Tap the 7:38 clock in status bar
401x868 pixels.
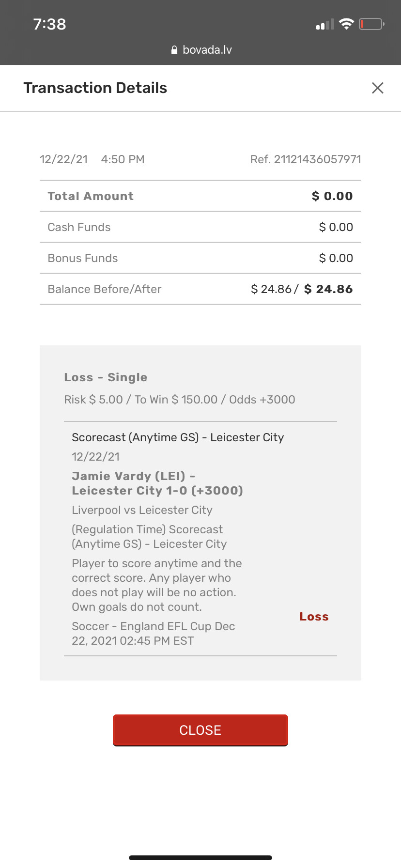tap(49, 24)
